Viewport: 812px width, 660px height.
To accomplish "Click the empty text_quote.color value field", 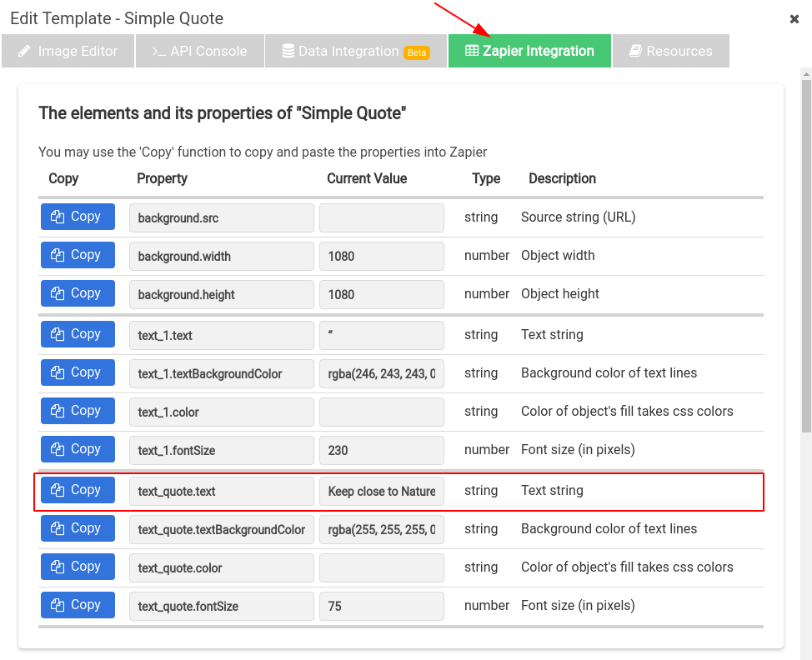I will 382,567.
